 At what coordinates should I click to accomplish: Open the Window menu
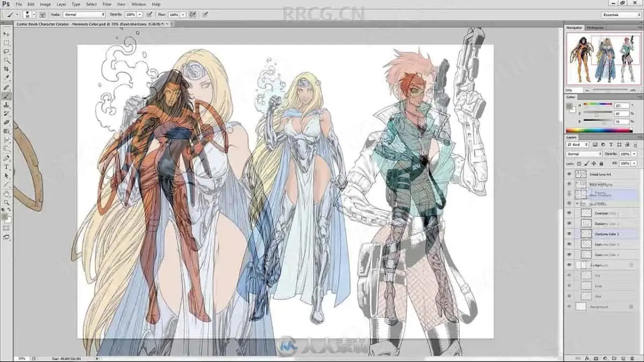click(138, 4)
